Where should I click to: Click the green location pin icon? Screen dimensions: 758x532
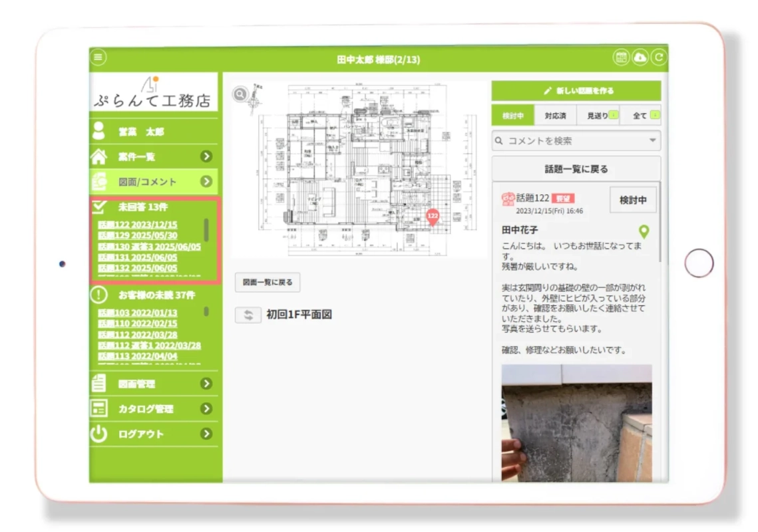[644, 231]
